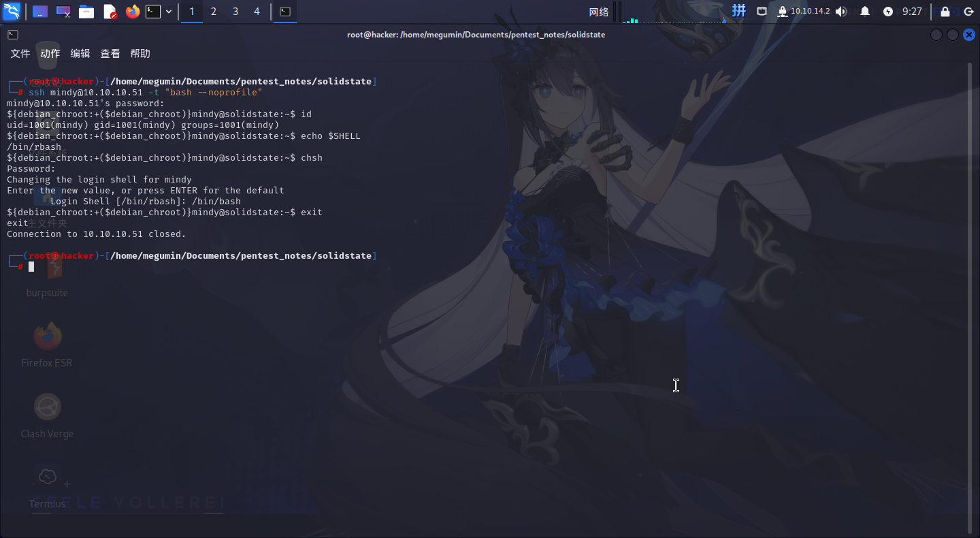980x538 pixels.
Task: Open the 编辑 menu in the terminal
Action: [x=80, y=54]
